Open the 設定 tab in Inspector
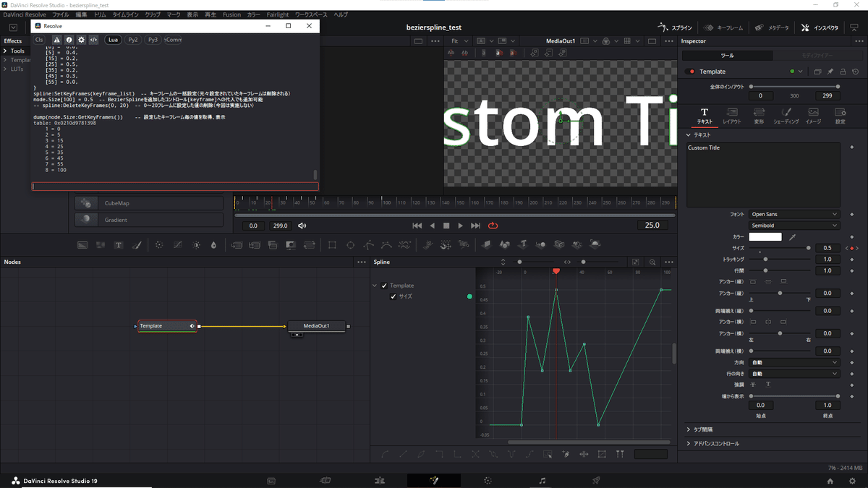Screen dimensions: 868x488 point(840,116)
